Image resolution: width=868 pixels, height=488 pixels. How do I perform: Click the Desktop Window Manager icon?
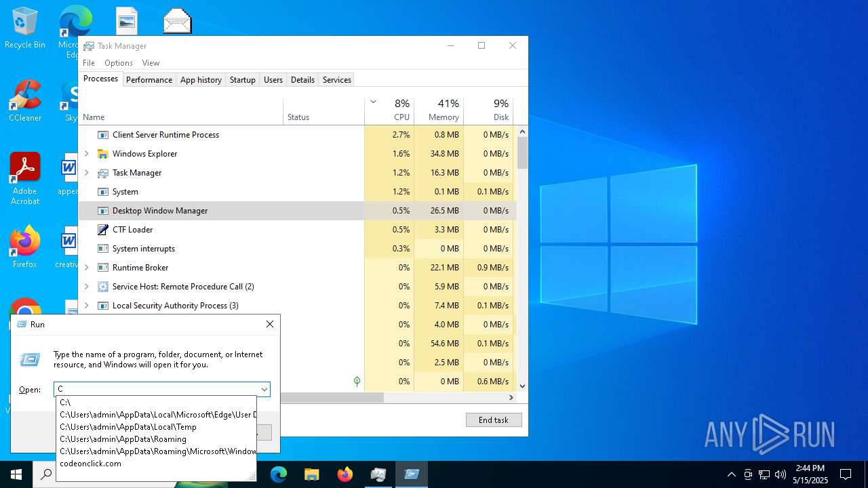103,211
